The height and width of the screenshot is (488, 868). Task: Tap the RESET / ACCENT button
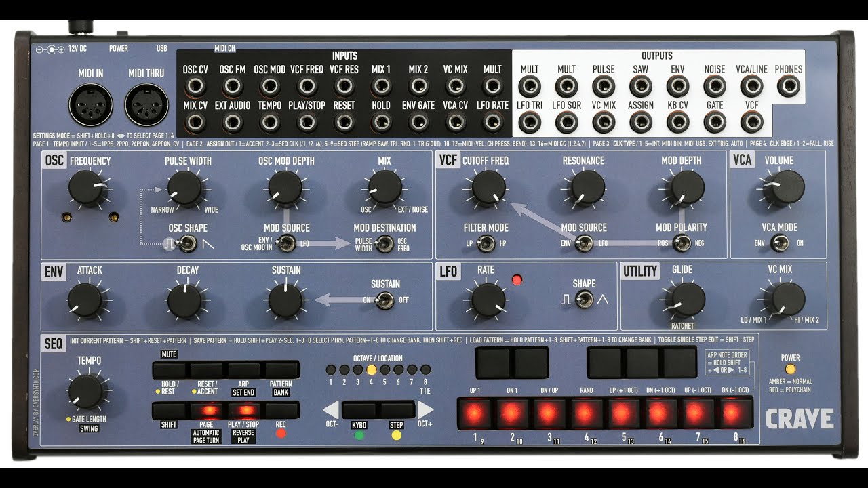[x=208, y=369]
